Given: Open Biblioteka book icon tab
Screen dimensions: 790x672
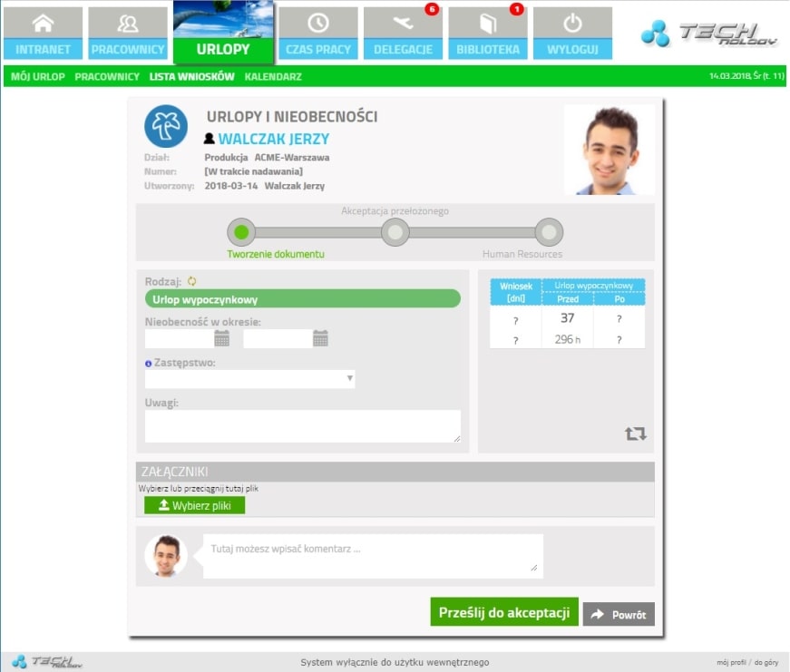Looking at the screenshot, I should (x=488, y=24).
